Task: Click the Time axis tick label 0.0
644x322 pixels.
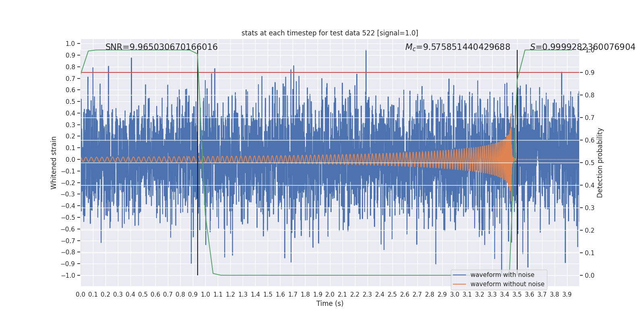Action: point(80,295)
